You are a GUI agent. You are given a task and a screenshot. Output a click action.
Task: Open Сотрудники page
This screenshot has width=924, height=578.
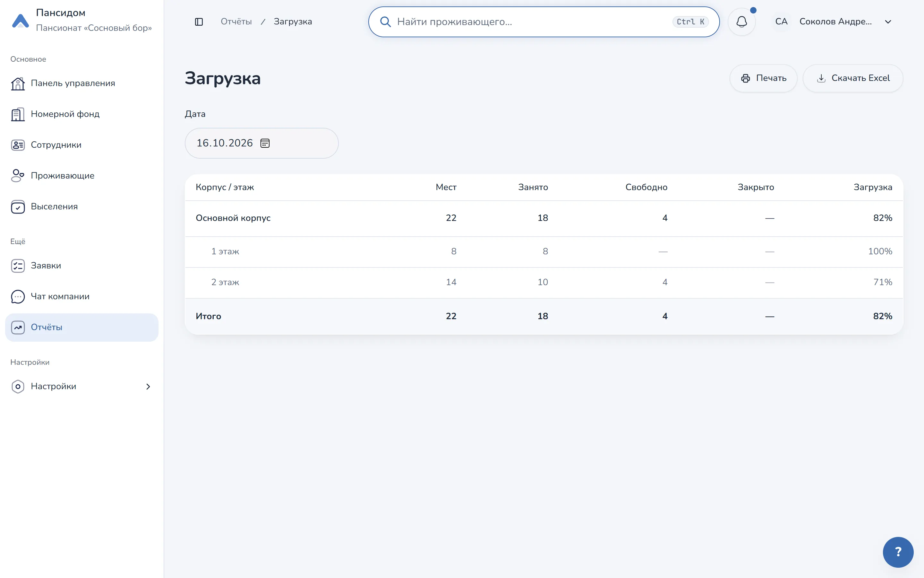point(82,145)
